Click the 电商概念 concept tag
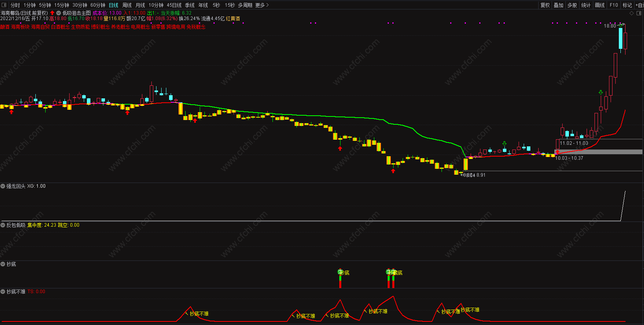The height and width of the screenshot is (325, 644). click(x=141, y=27)
